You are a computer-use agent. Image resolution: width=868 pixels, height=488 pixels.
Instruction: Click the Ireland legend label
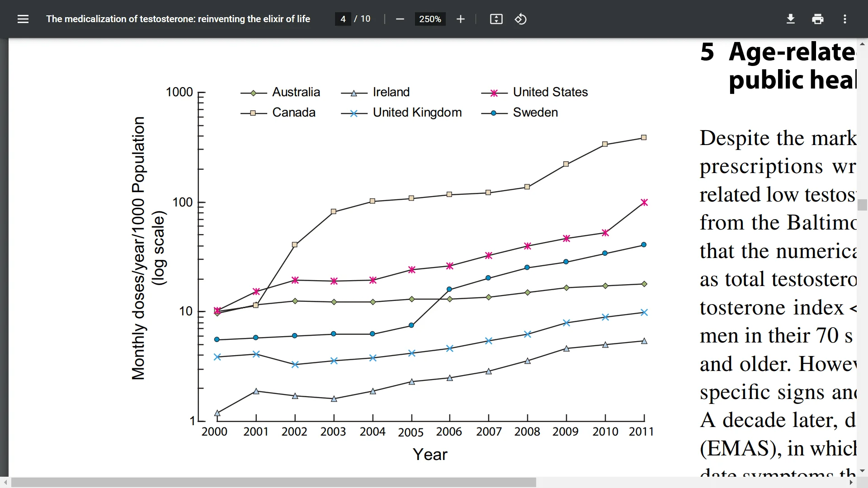pos(391,92)
